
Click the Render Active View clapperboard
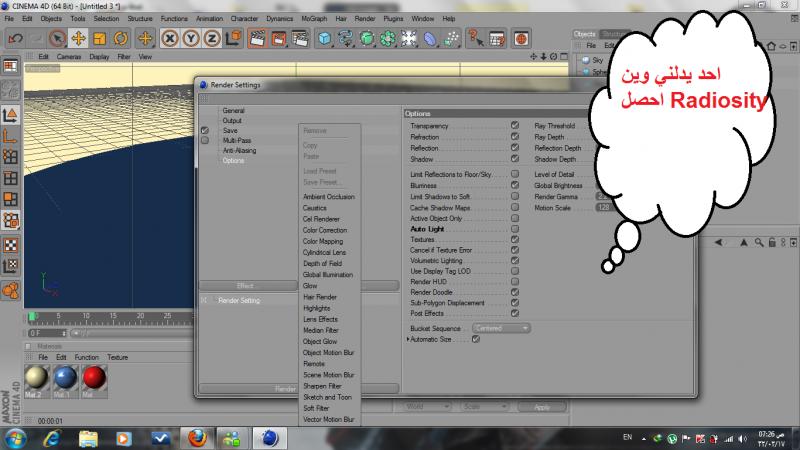[x=258, y=38]
